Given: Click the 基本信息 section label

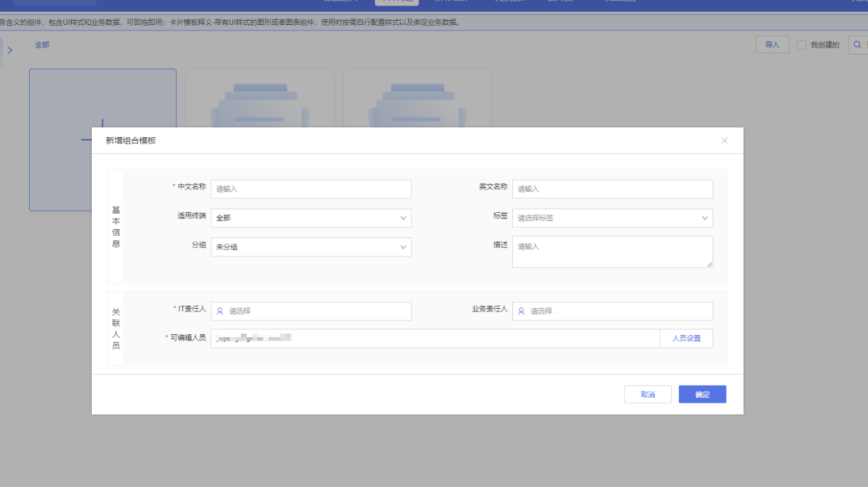Looking at the screenshot, I should point(116,227).
